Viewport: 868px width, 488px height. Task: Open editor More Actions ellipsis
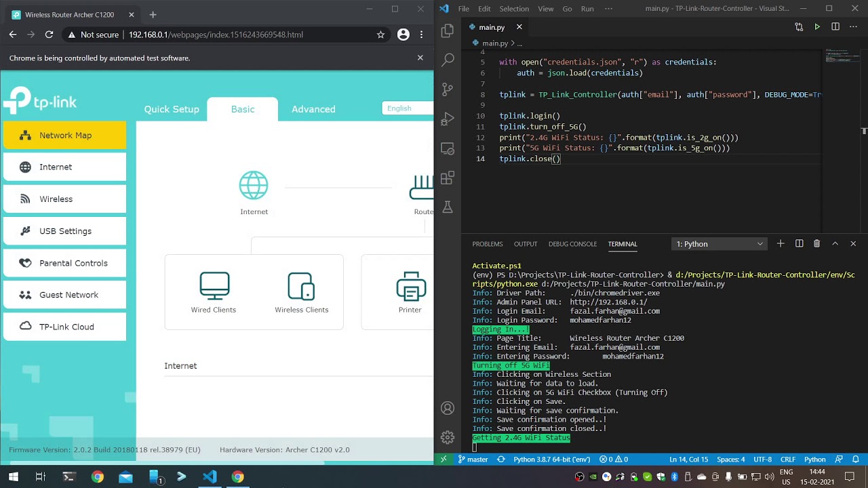click(854, 27)
